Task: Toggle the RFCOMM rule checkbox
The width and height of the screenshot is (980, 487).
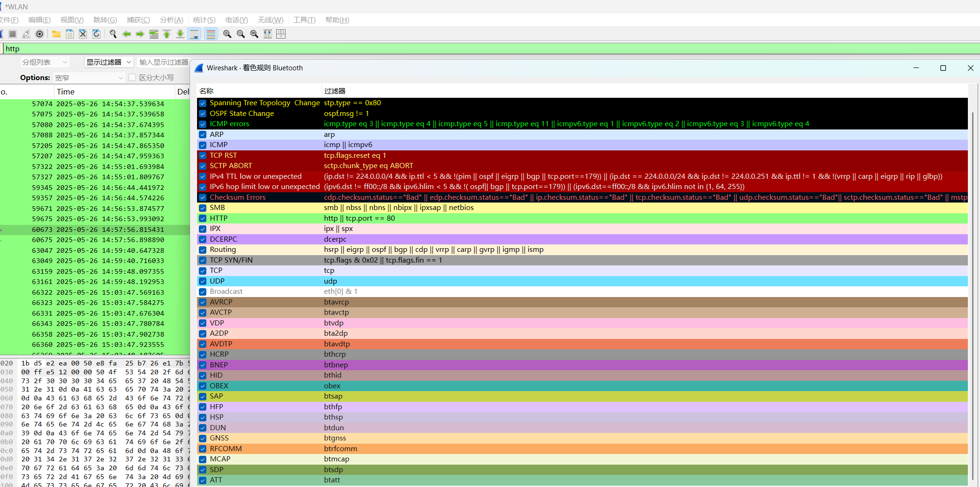Action: tap(203, 449)
